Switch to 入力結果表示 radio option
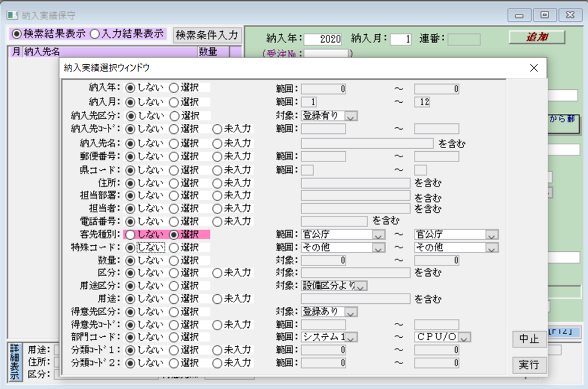Image resolution: width=588 pixels, height=389 pixels. 95,34
